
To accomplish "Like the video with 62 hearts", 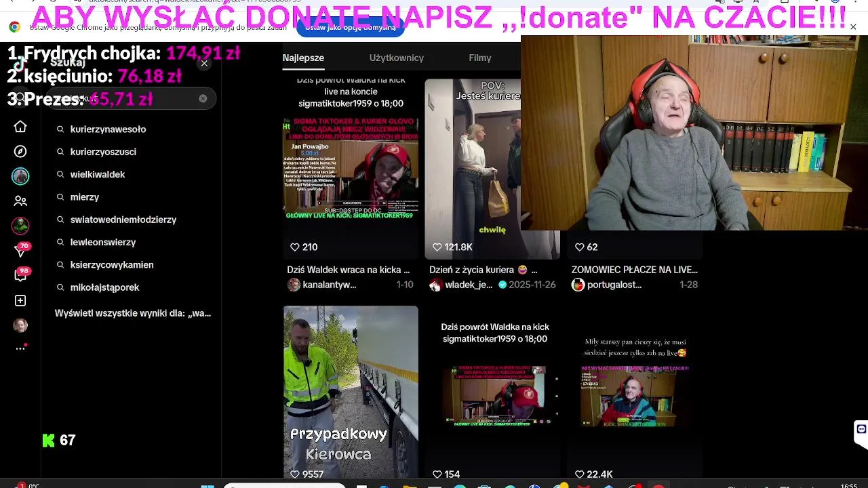I will pyautogui.click(x=580, y=247).
